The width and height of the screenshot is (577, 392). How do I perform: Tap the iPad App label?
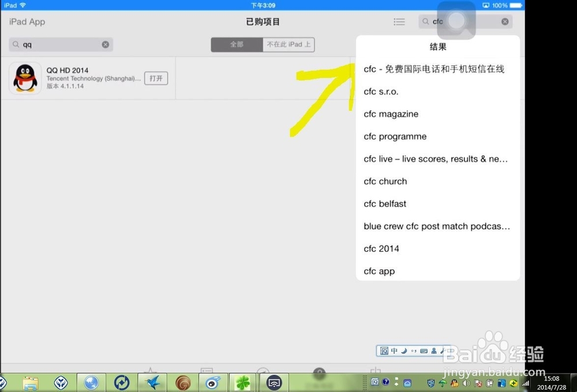pyautogui.click(x=27, y=22)
